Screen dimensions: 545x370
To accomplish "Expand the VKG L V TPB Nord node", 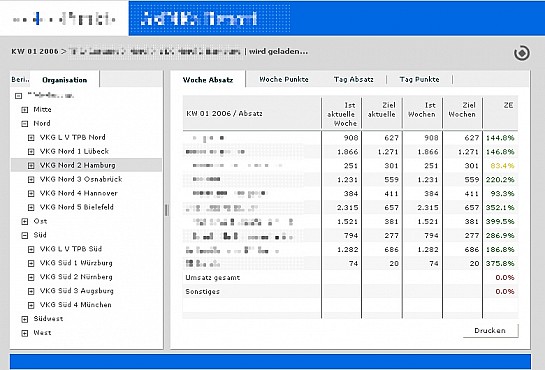I will (x=31, y=138).
